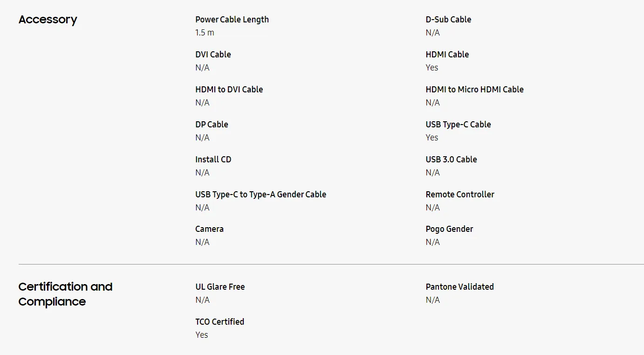Click the HDMI to Micro HDMI Cable label
This screenshot has height=355, width=644.
(474, 90)
